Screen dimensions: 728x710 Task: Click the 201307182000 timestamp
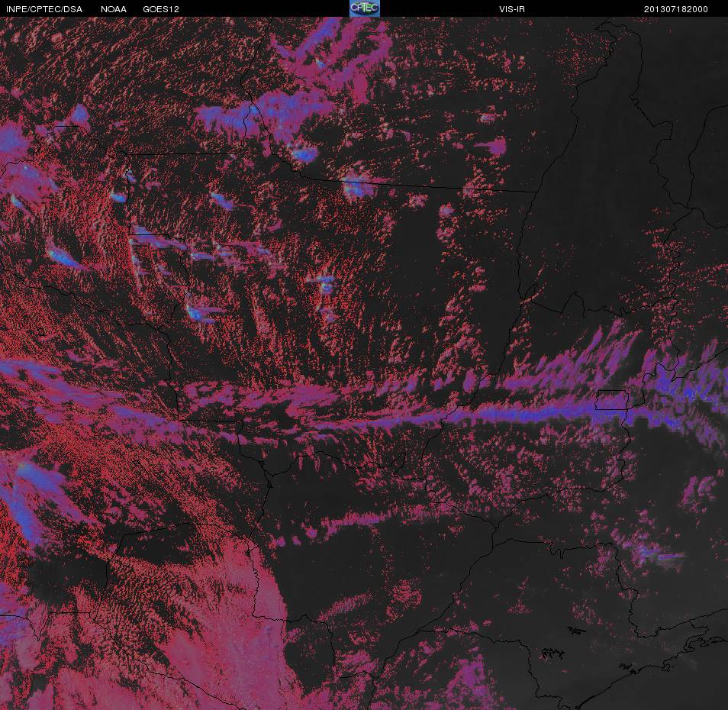[x=675, y=9]
